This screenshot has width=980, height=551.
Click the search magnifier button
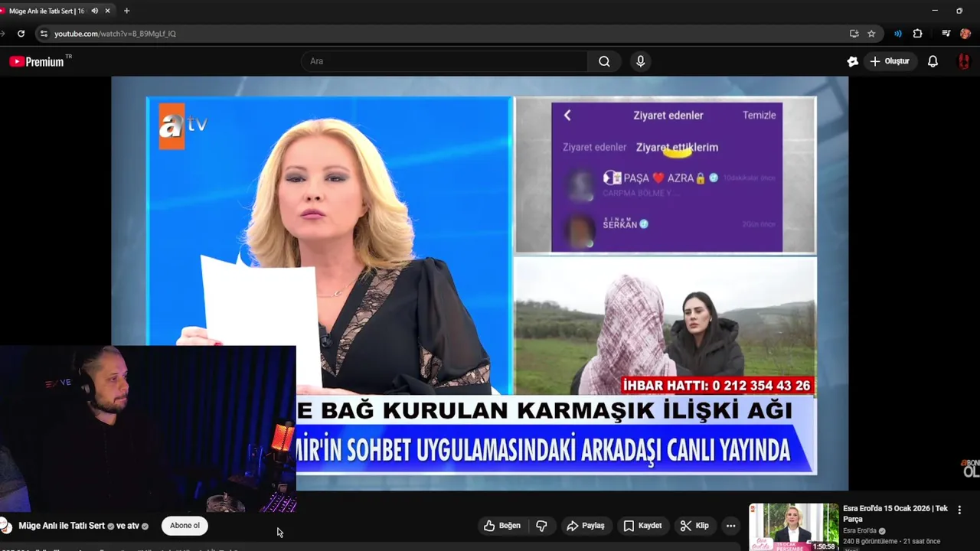point(604,61)
